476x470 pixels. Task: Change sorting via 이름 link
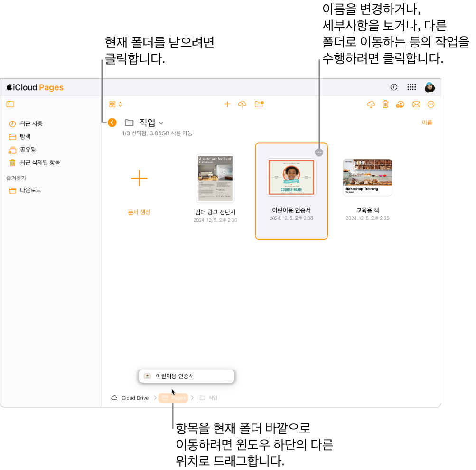[x=427, y=122]
